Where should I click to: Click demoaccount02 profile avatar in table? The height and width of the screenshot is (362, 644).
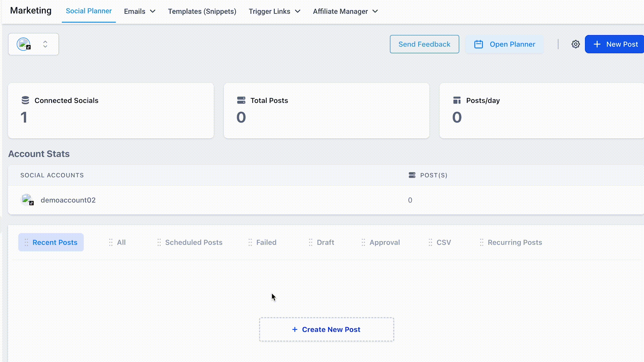(x=27, y=200)
